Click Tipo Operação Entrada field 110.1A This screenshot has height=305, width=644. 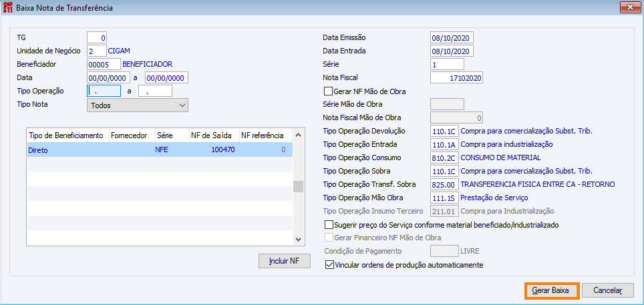point(444,145)
